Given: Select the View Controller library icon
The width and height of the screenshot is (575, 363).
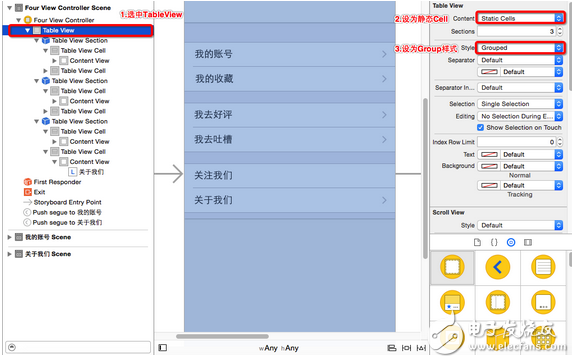Looking at the screenshot, I should [452, 267].
